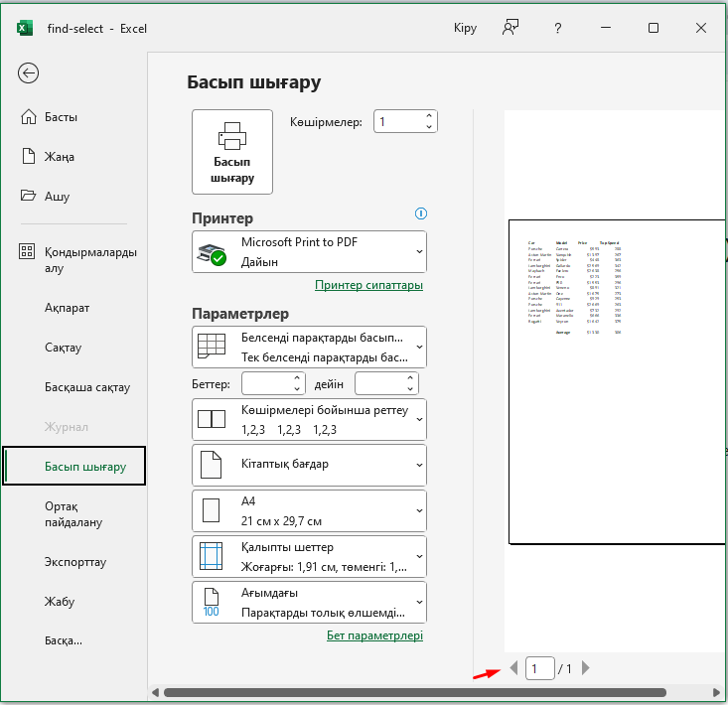
Task: Click the home icon beside Басты
Action: point(29,116)
